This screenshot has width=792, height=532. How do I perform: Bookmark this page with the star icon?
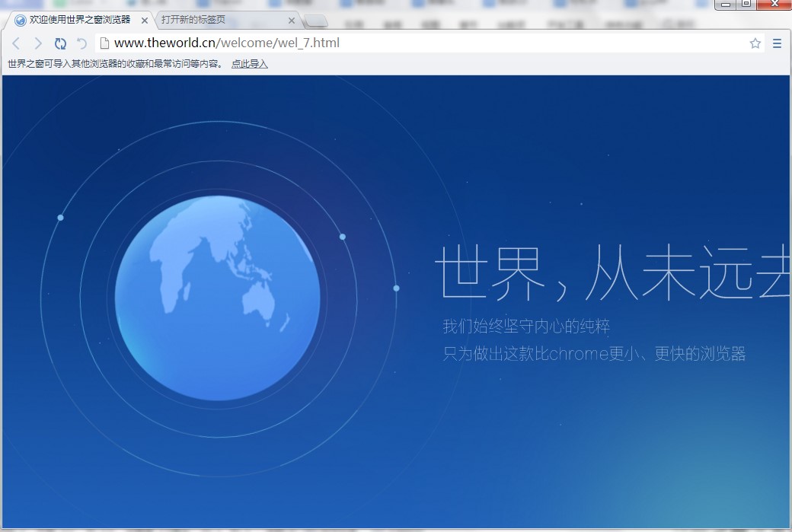(755, 43)
